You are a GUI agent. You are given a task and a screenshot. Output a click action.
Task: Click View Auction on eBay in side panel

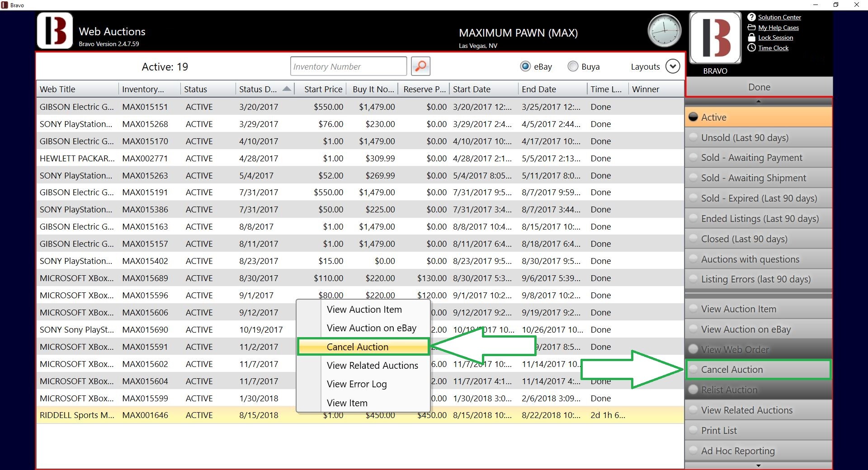click(x=759, y=329)
